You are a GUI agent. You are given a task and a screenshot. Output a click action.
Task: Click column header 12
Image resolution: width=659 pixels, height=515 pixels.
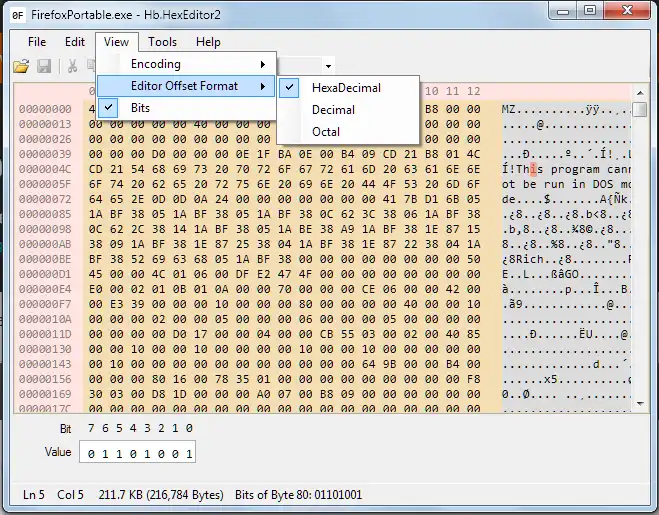[x=473, y=91]
